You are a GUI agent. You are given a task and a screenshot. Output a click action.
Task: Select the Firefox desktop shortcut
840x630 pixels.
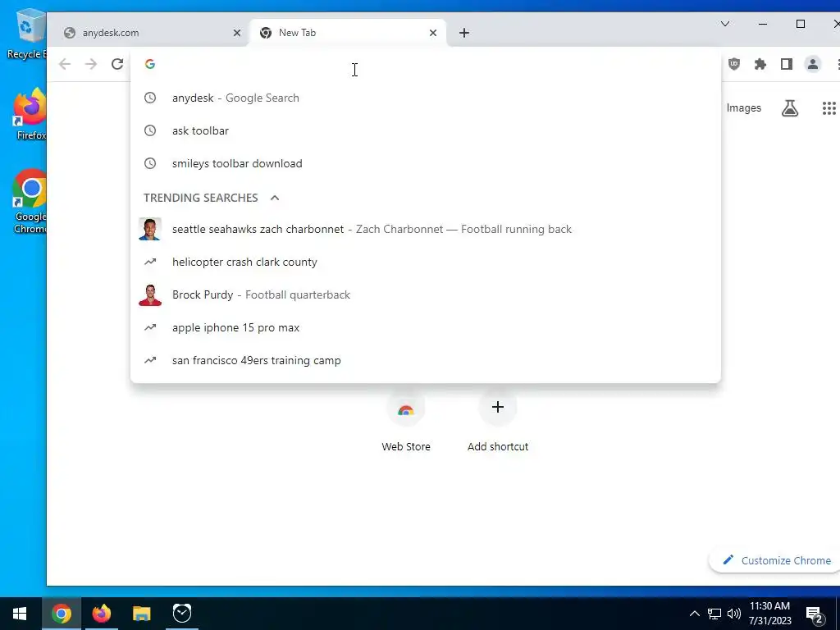pyautogui.click(x=30, y=114)
